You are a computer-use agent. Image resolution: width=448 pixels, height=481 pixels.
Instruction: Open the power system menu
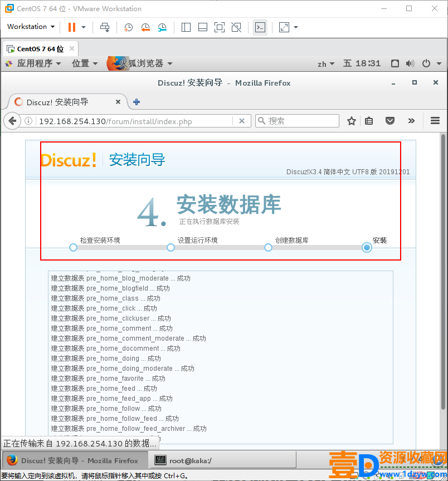click(431, 63)
